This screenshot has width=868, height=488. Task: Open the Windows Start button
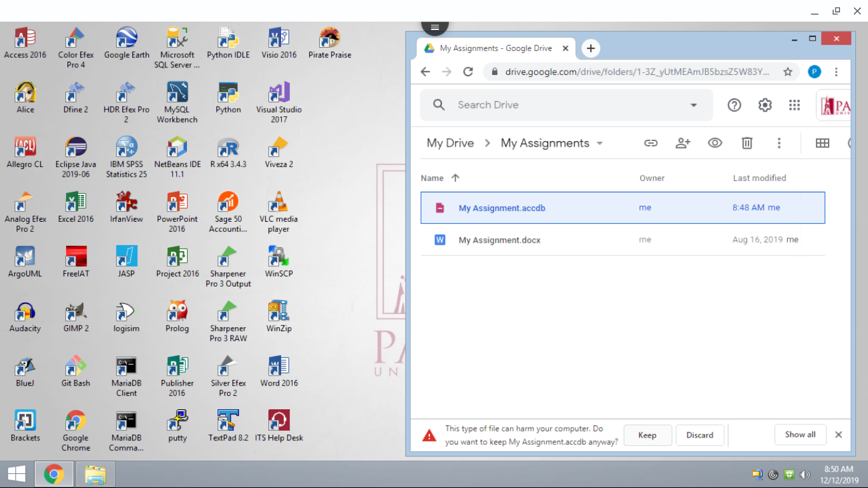(17, 474)
